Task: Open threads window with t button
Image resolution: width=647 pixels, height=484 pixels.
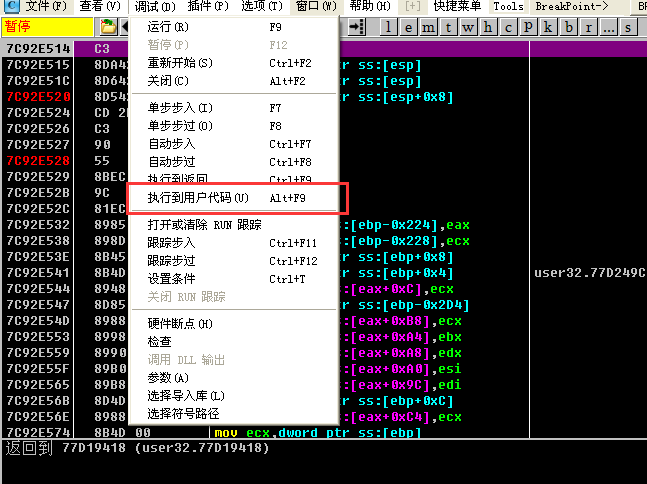Action: pyautogui.click(x=448, y=27)
